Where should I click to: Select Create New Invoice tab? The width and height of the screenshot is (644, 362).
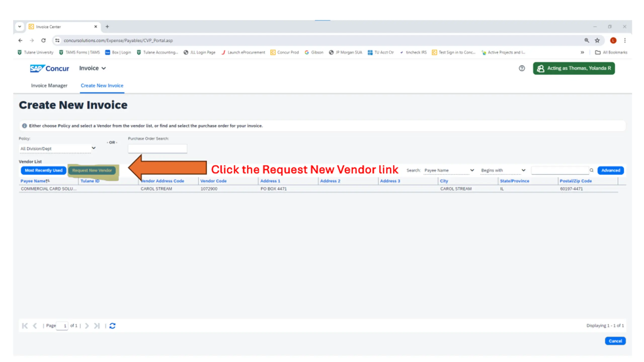(102, 86)
